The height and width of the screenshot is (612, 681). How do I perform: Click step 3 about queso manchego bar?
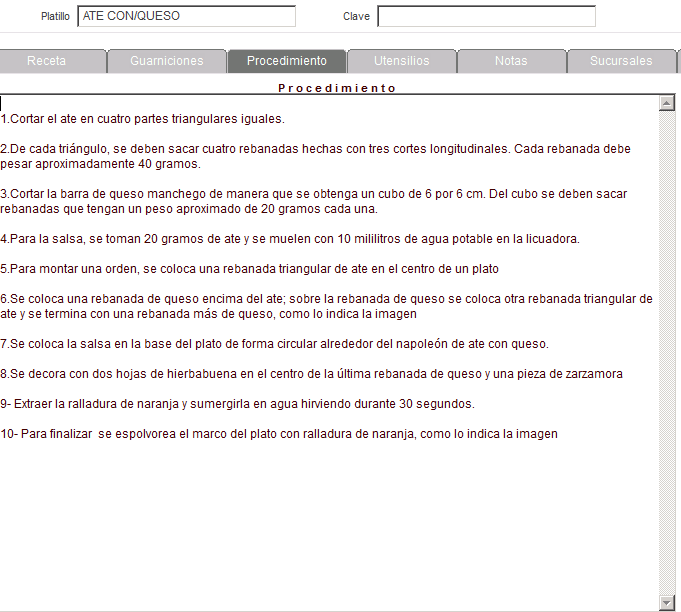300,194
